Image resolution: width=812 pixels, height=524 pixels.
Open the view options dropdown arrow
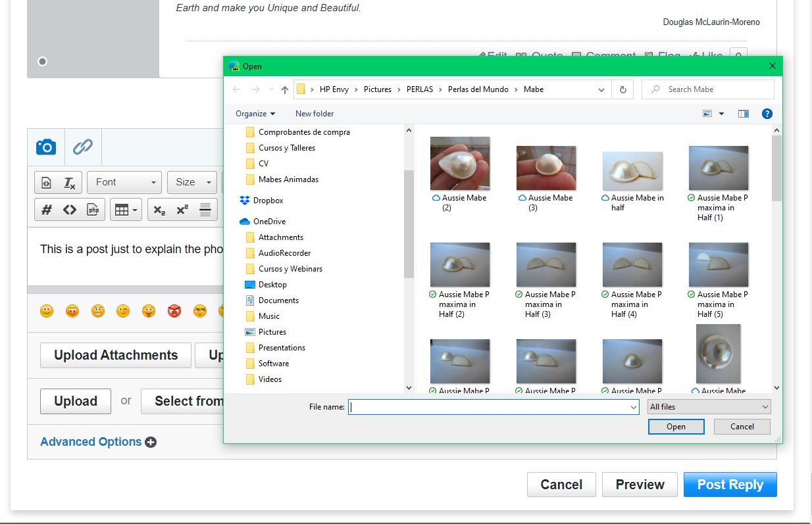721,114
